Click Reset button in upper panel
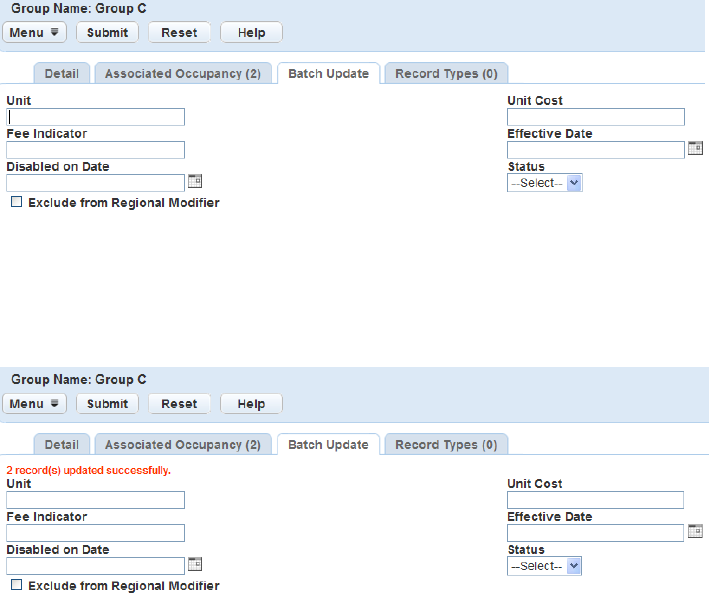Viewport: 709px width, 595px height. pos(179,33)
